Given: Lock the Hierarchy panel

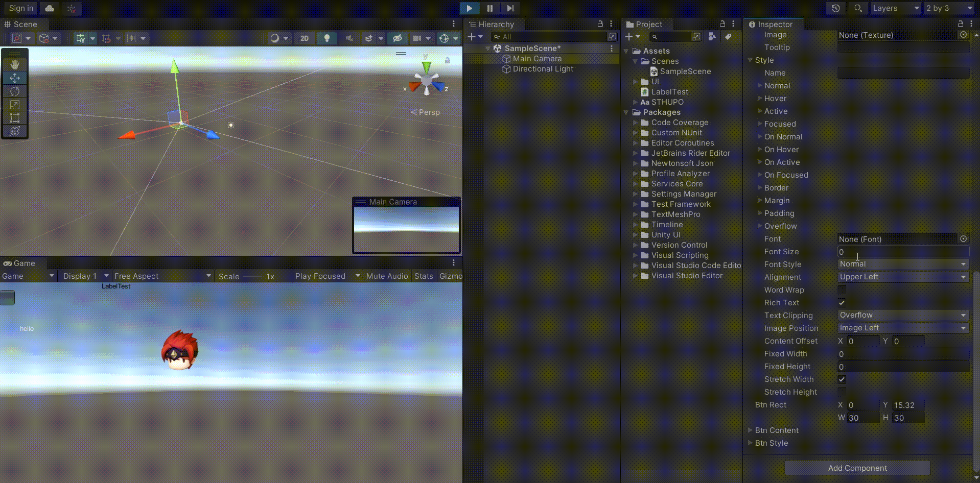Looking at the screenshot, I should (x=600, y=23).
